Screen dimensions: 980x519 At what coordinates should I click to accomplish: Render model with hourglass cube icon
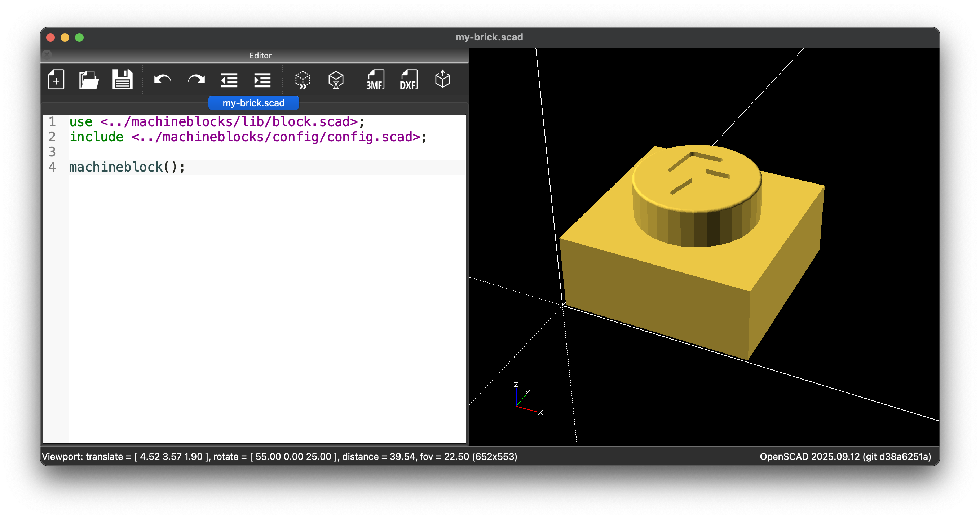coord(336,80)
